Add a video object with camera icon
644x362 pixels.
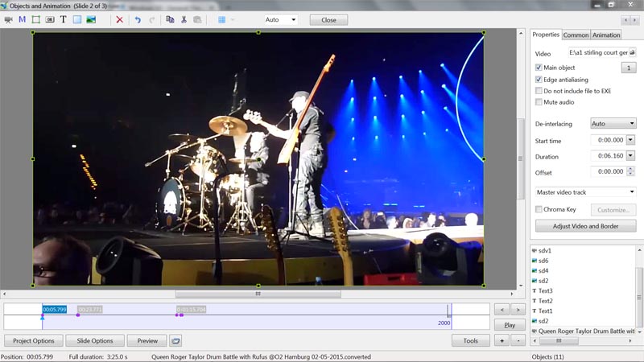pyautogui.click(x=8, y=19)
